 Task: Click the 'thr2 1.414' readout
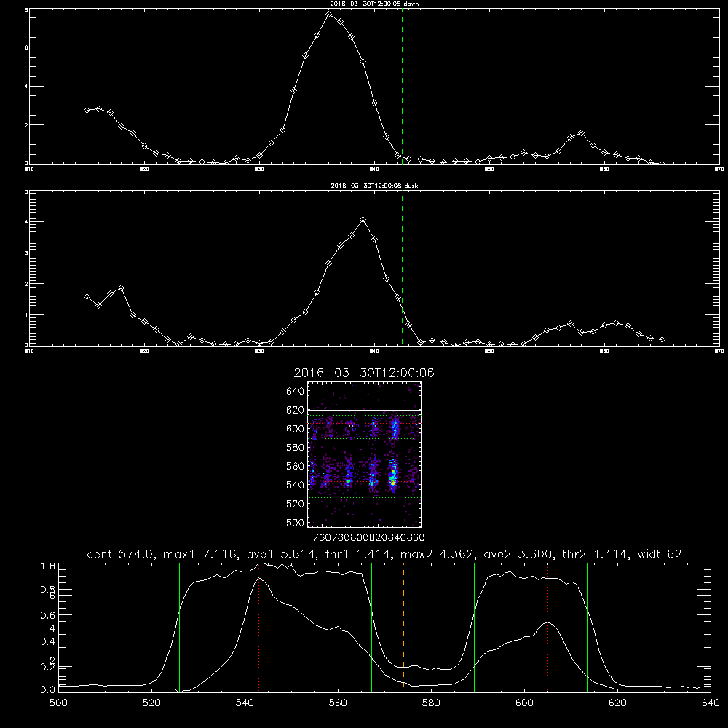[x=597, y=554]
